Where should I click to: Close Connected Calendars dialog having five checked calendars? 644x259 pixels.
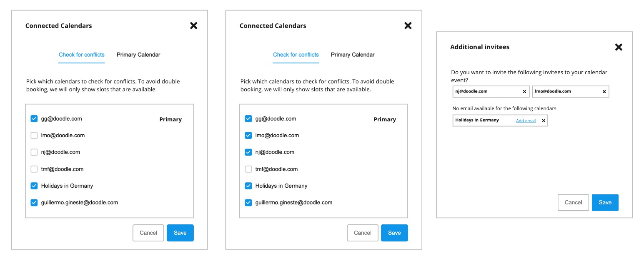coord(408,26)
